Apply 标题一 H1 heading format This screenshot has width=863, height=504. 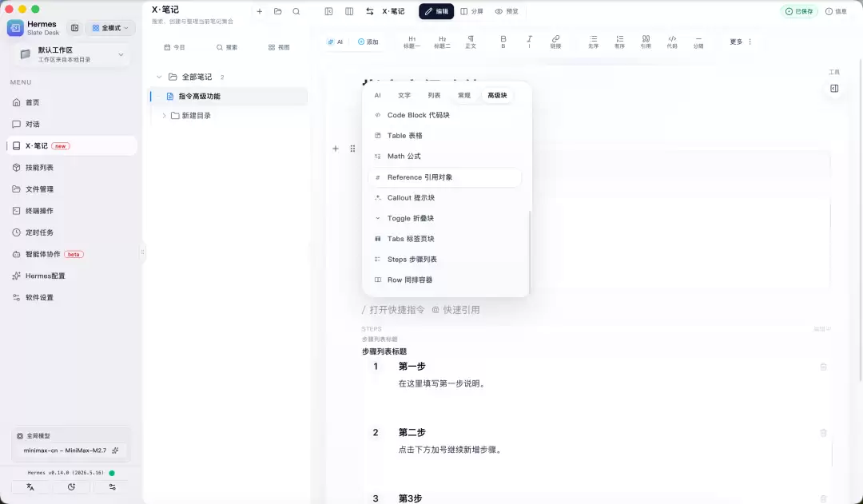[412, 42]
